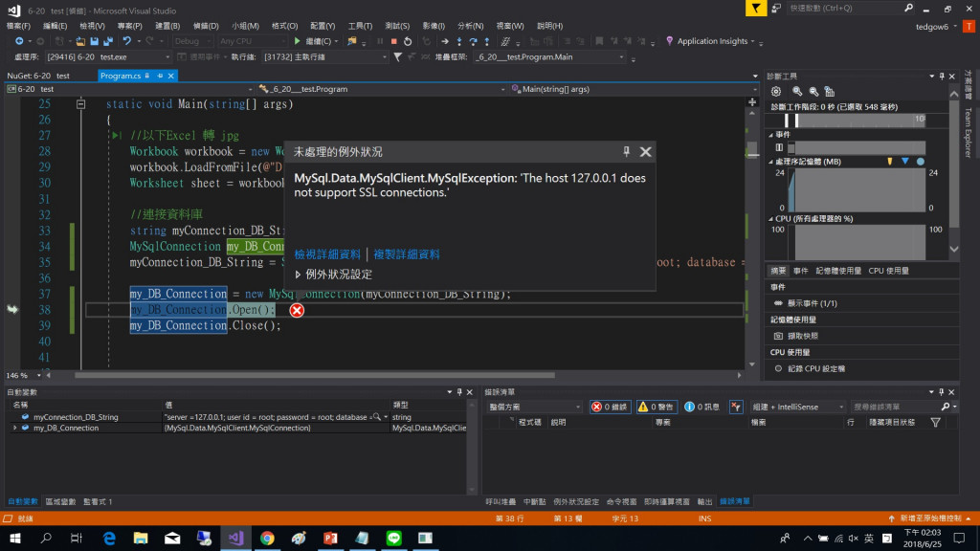This screenshot has height=551, width=980.
Task: Collapse the Main method outline on line 25
Action: [80, 104]
